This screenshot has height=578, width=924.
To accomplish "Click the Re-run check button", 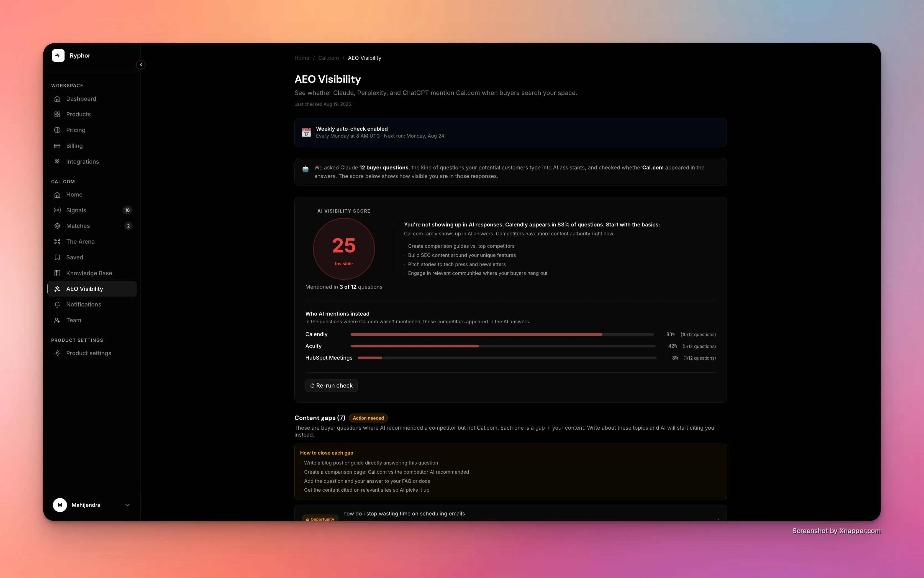I will pyautogui.click(x=332, y=386).
